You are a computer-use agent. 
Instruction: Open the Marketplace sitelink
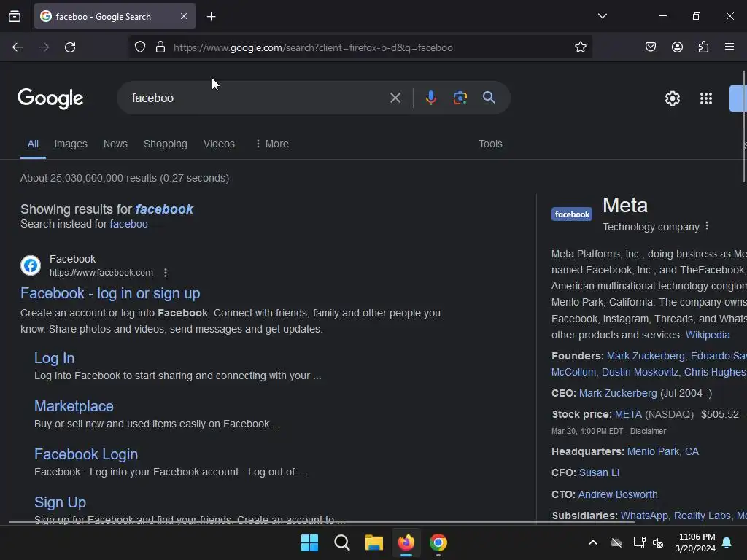[x=74, y=406]
